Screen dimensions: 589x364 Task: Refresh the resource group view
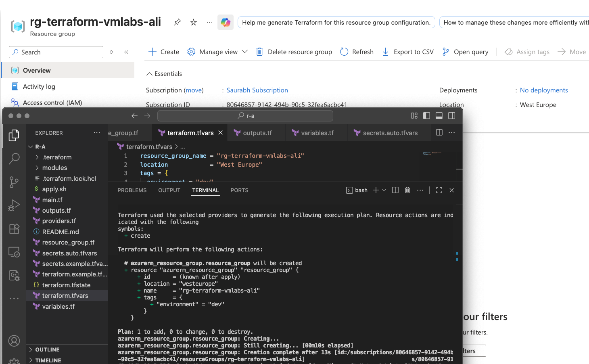click(357, 52)
